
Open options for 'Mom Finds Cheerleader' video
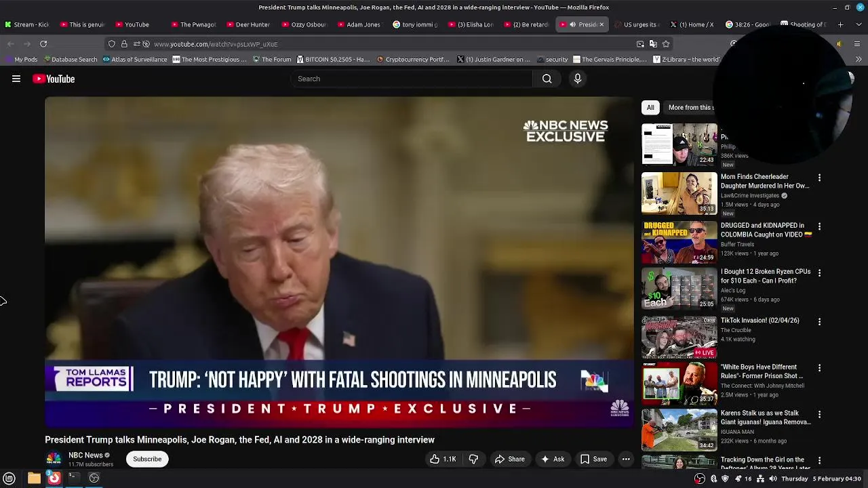click(819, 178)
